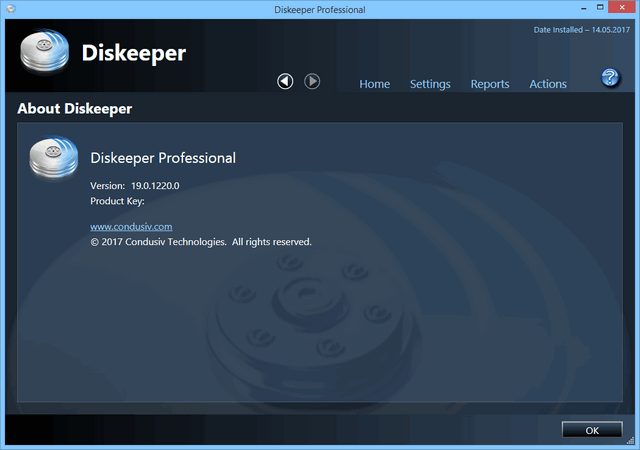The image size is (640, 450).
Task: Open the Settings menu
Action: [430, 84]
